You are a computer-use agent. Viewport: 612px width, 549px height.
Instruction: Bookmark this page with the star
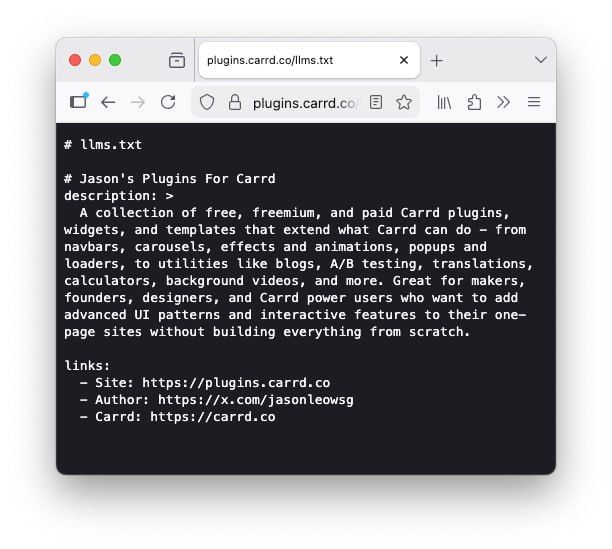pos(404,103)
